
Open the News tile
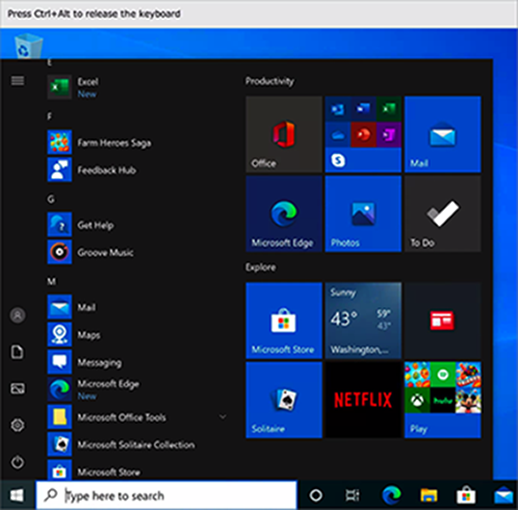[x=443, y=321]
